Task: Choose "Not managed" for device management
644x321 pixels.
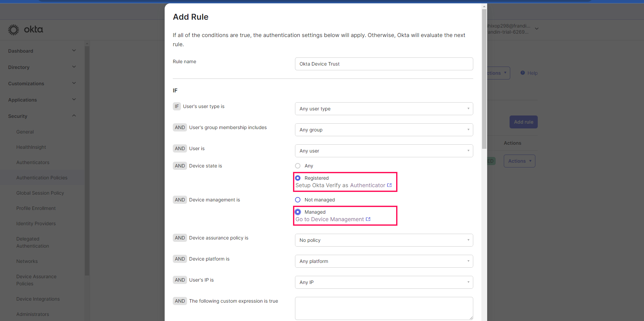Action: [x=298, y=200]
